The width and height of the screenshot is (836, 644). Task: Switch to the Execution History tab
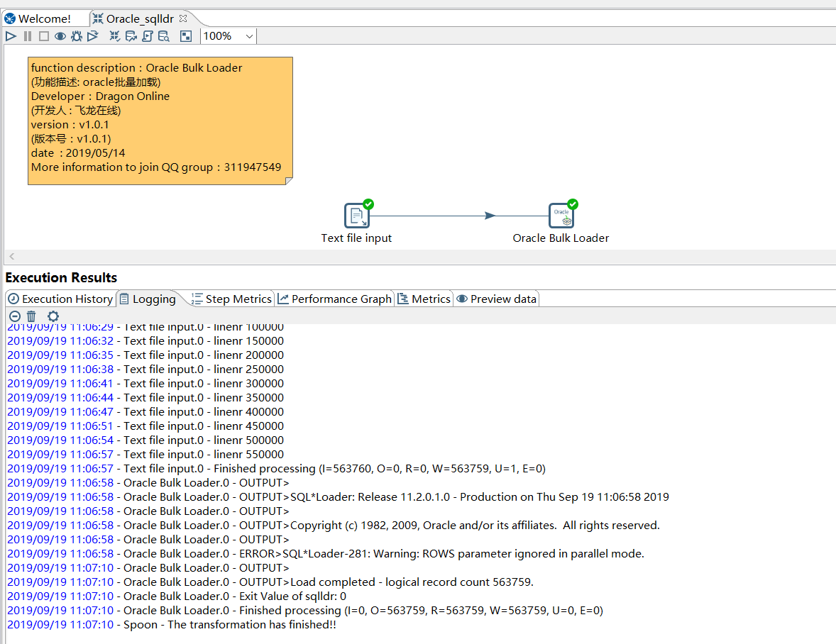point(60,299)
